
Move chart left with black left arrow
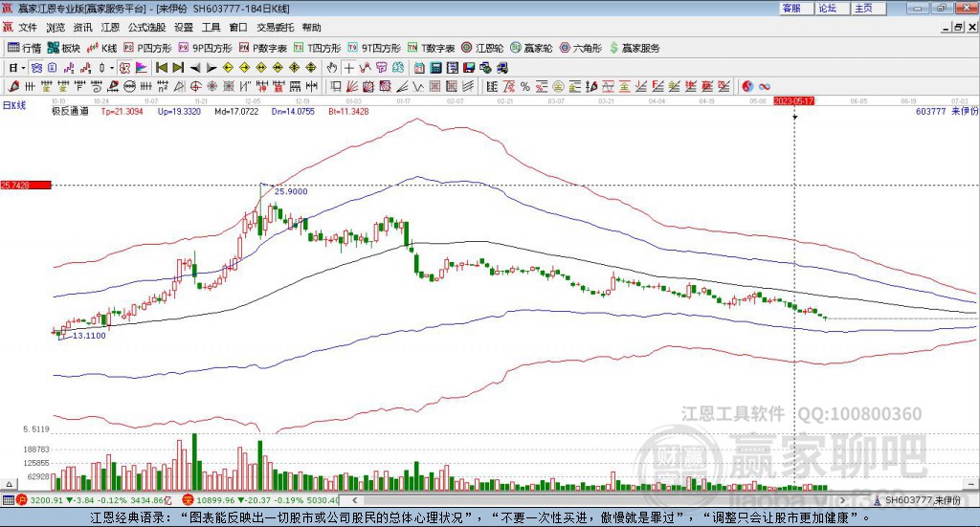(x=195, y=68)
